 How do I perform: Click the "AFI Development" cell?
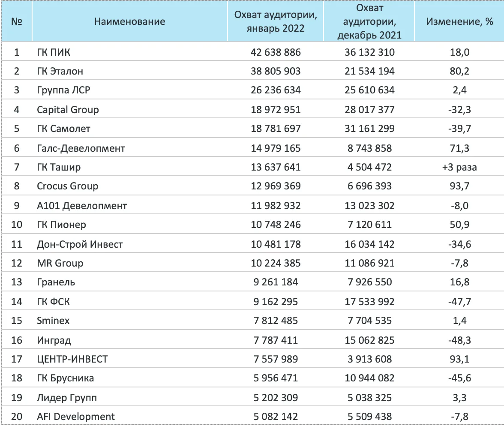click(x=76, y=416)
